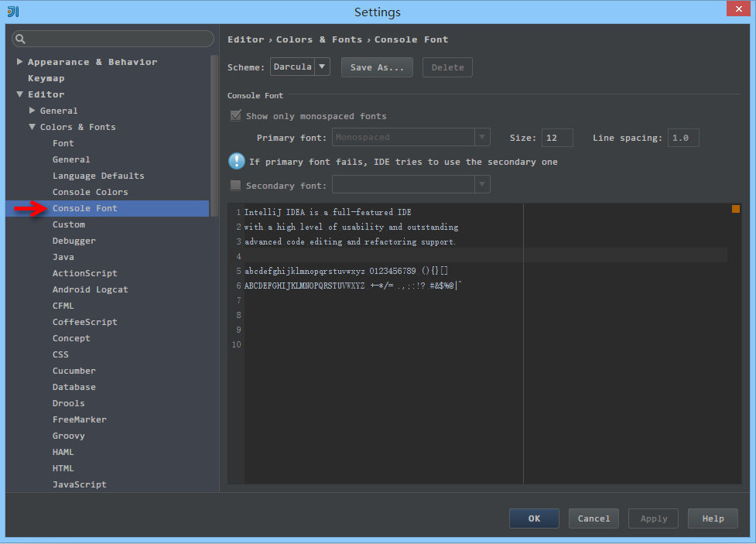Select Keymap in the settings sidebar
This screenshot has width=756, height=544.
pyautogui.click(x=46, y=77)
